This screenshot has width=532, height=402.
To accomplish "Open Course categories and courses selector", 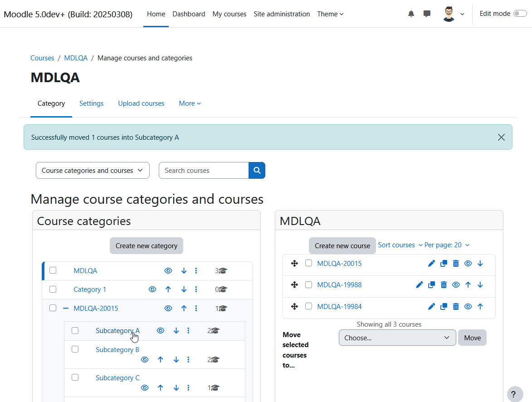I will [93, 171].
